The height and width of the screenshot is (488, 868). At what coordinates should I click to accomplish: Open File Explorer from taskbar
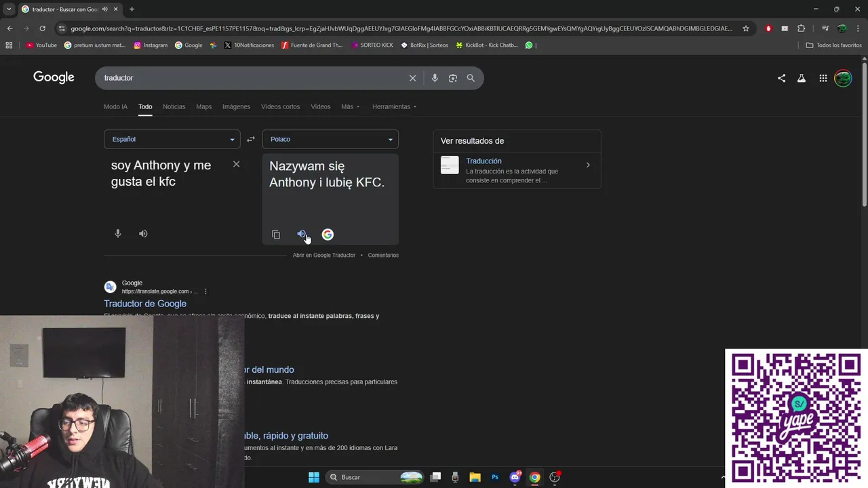[x=475, y=477]
